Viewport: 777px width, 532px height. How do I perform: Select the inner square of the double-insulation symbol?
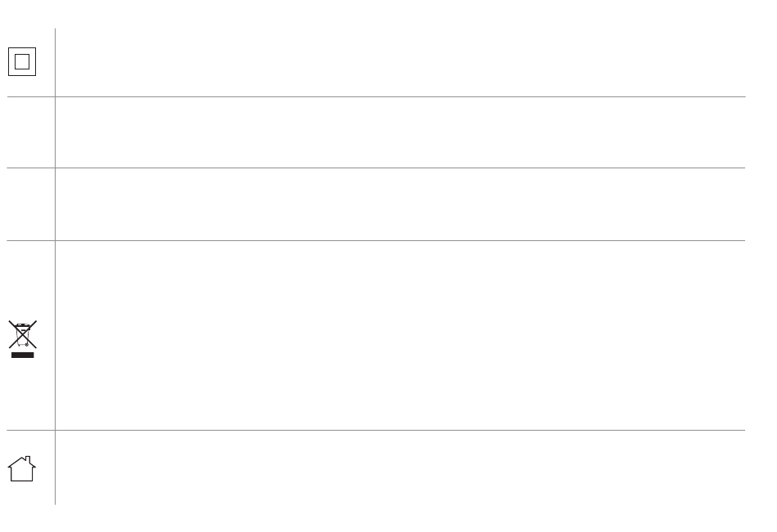point(22,62)
